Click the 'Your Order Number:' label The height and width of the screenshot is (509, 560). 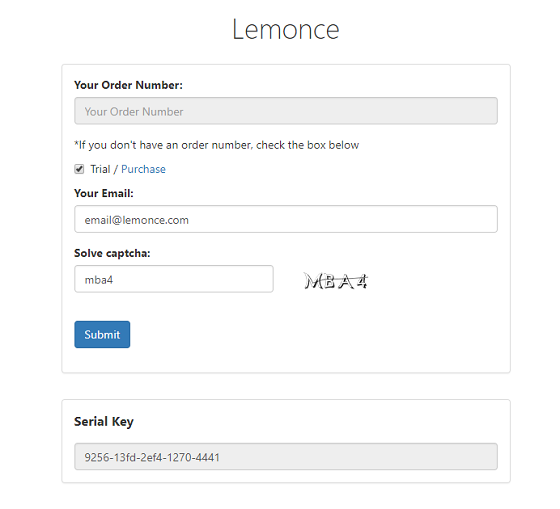coord(128,85)
